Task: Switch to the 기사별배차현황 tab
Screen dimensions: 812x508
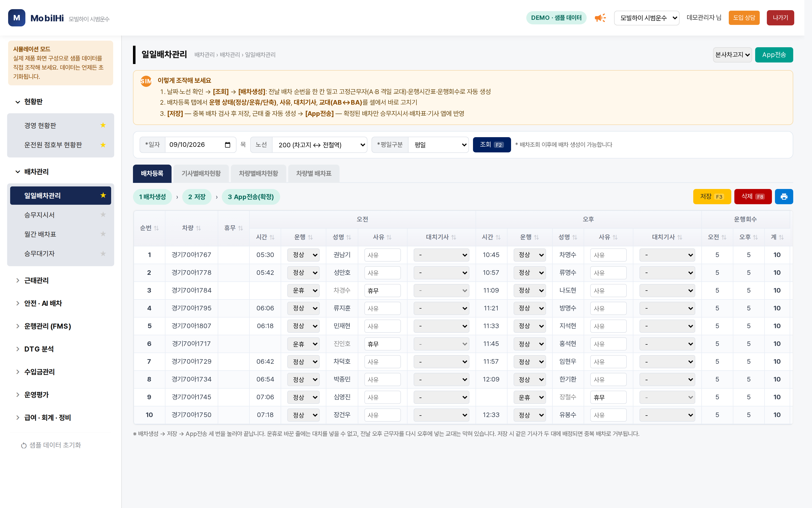Action: [201, 174]
